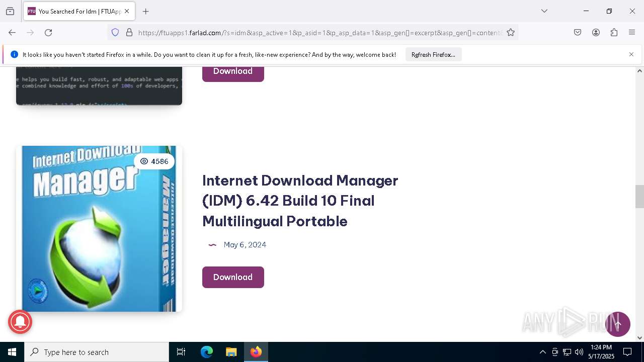Open Task View on taskbar
This screenshot has width=644, height=362.
tap(181, 352)
